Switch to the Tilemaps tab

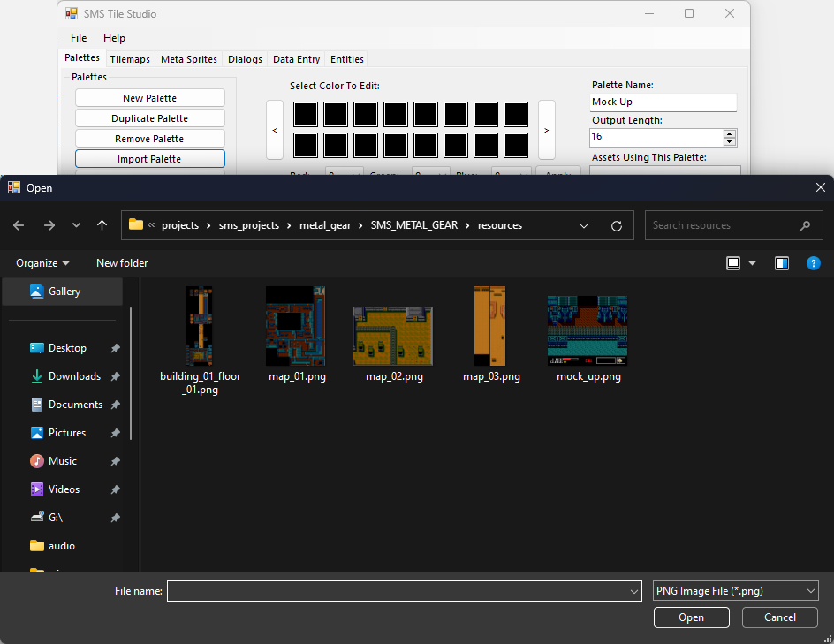130,59
